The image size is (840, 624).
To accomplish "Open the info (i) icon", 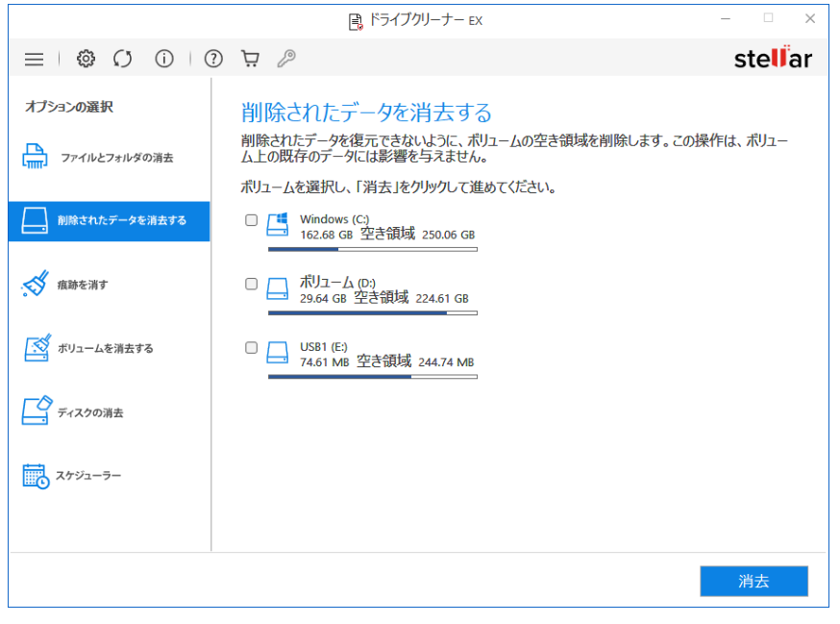I will (164, 59).
